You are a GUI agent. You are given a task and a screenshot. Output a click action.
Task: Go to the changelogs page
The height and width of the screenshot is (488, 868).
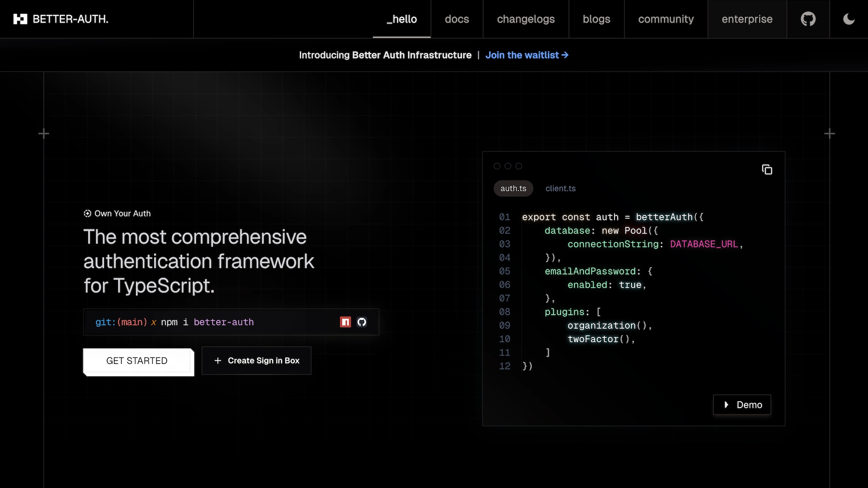point(526,19)
